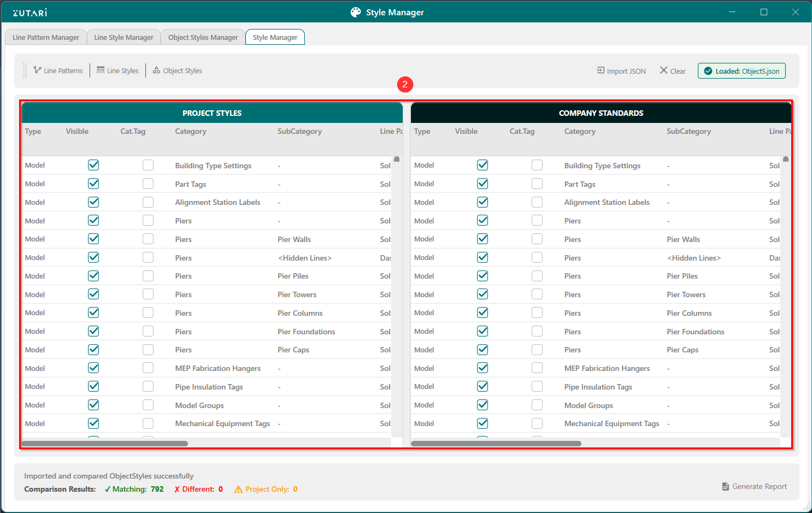This screenshot has width=812, height=513.
Task: Click the Object Styles toolbar icon
Action: pos(156,70)
